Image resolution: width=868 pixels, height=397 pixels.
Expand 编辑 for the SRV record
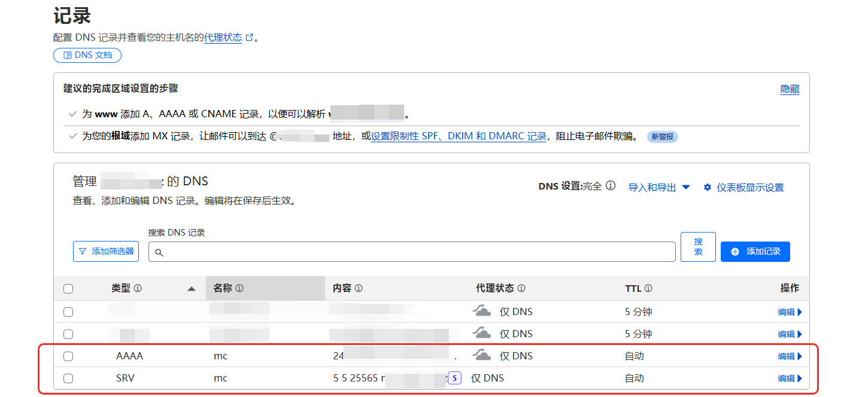click(790, 378)
